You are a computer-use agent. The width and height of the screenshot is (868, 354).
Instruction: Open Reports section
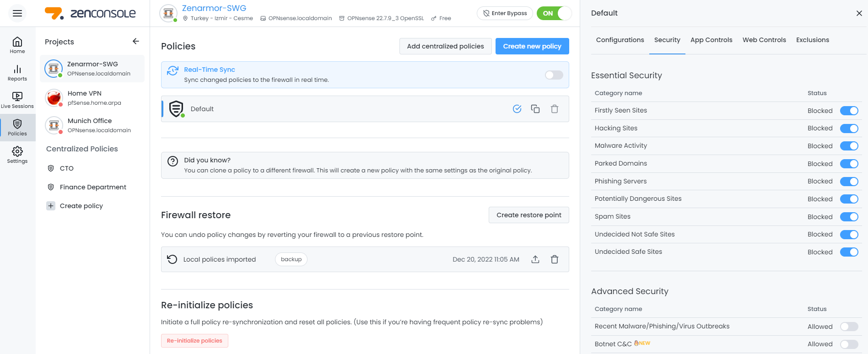(17, 73)
